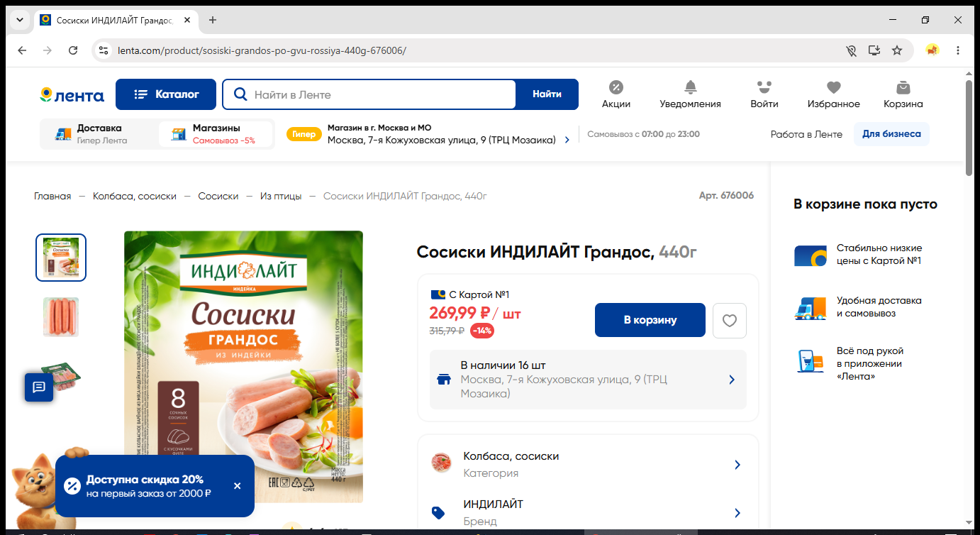Click the С Картой №1 label
The image size is (980, 535).
[469, 294]
